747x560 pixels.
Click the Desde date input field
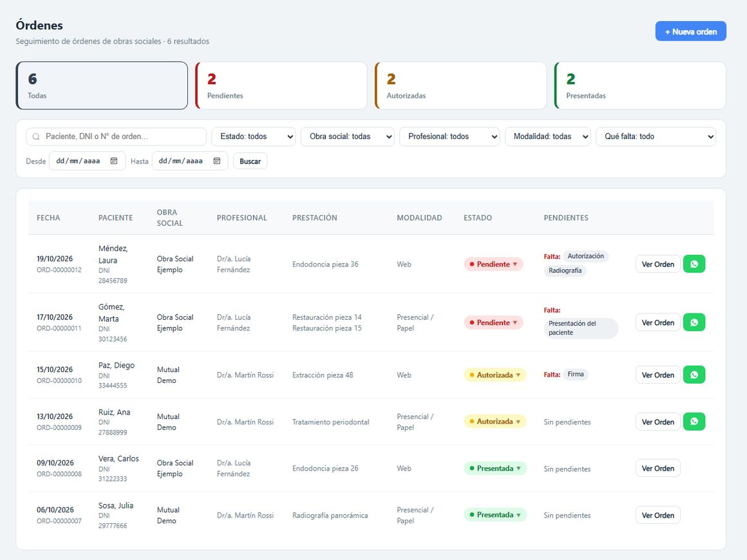point(87,161)
